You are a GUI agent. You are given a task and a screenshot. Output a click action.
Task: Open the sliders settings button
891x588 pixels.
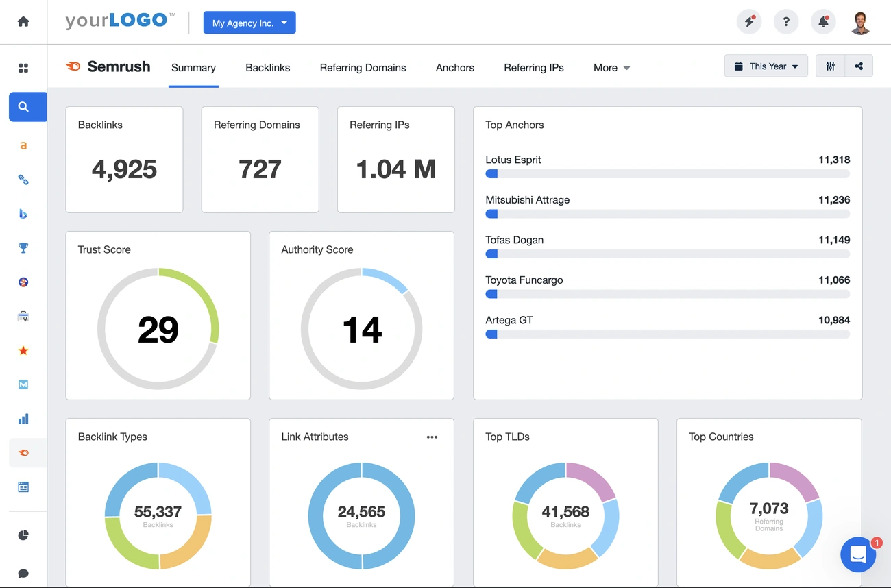[831, 66]
